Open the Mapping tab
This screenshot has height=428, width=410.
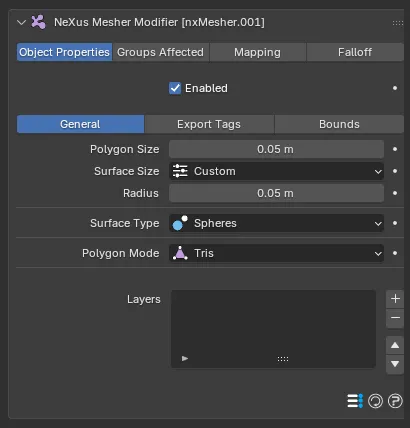[257, 52]
